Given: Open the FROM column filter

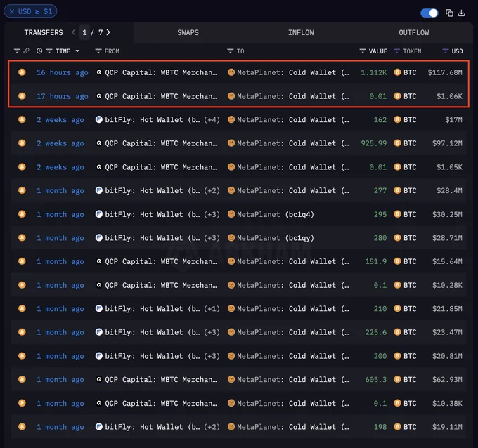Looking at the screenshot, I should (x=98, y=51).
